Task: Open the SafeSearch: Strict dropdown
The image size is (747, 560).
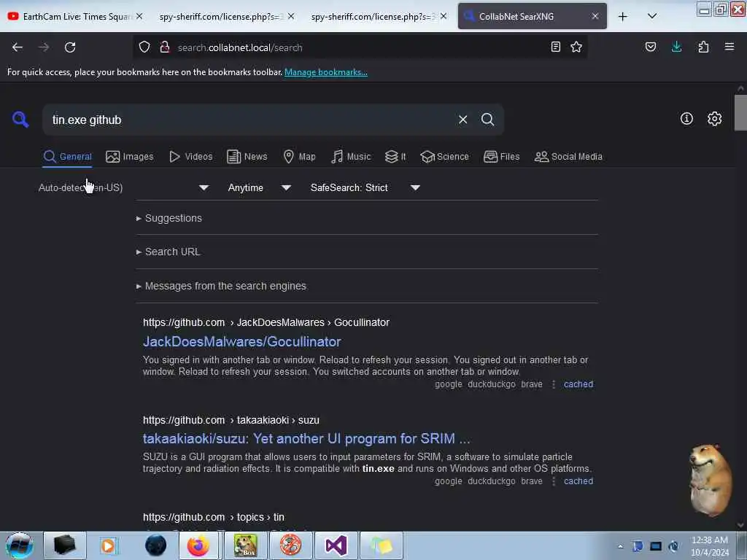Action: [x=365, y=187]
